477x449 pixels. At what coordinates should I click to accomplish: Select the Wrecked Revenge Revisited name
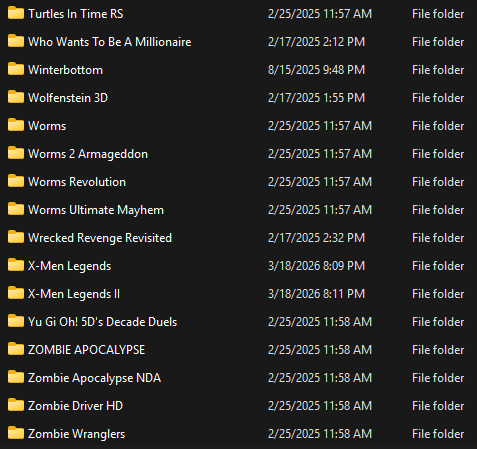click(100, 238)
